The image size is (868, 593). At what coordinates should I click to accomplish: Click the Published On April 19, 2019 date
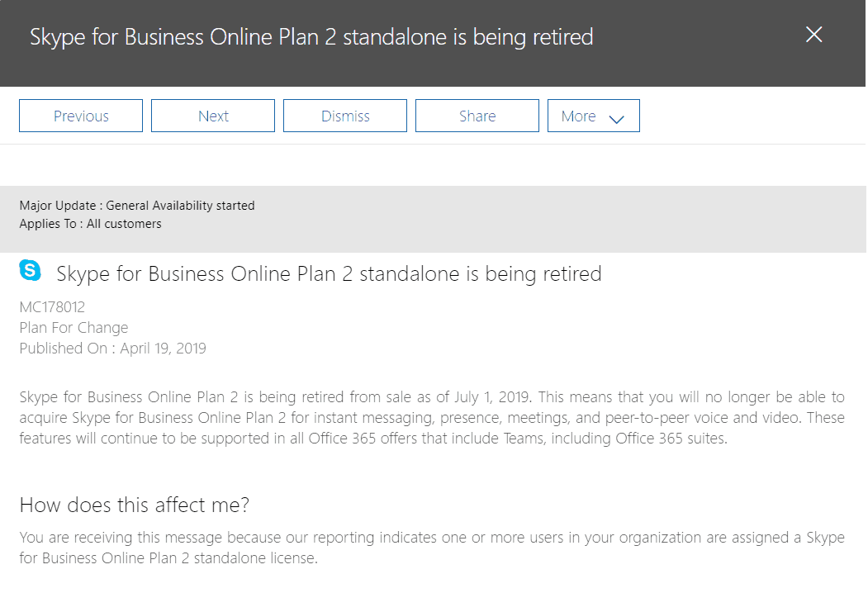click(113, 349)
